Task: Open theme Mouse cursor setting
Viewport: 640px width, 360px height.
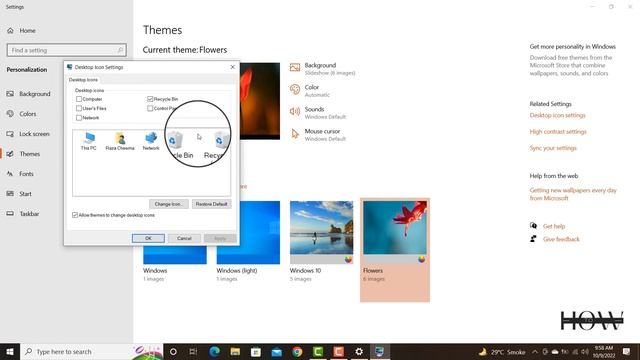Action: [x=318, y=135]
